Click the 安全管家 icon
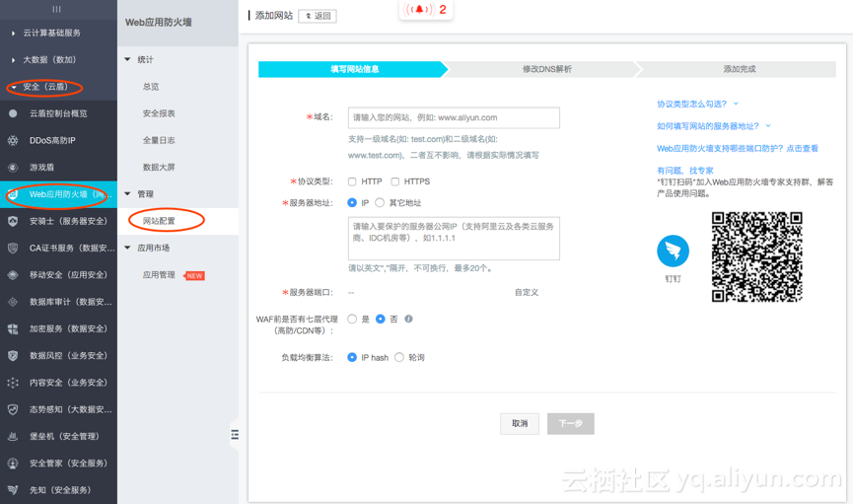The height and width of the screenshot is (504, 853). coord(13,464)
